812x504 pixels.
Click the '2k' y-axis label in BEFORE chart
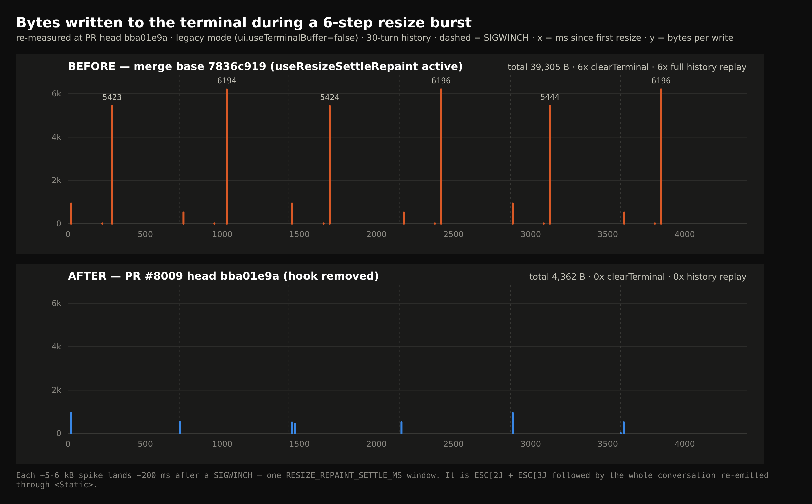click(x=56, y=181)
